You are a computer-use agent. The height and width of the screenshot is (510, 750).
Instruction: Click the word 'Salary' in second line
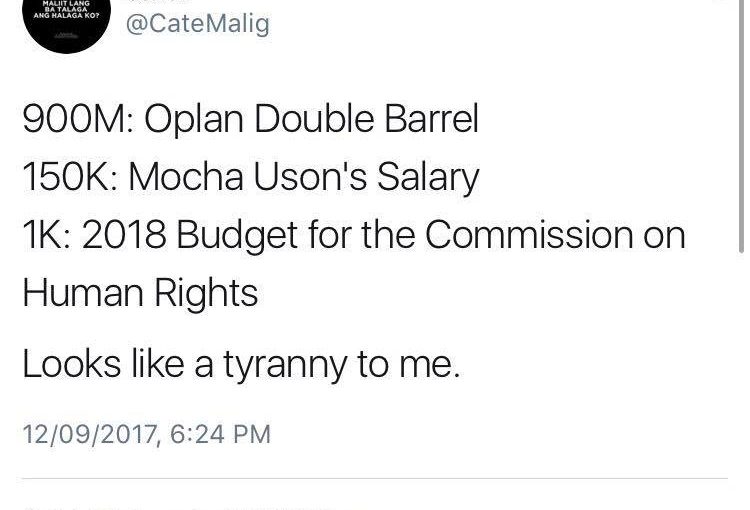[x=428, y=178]
